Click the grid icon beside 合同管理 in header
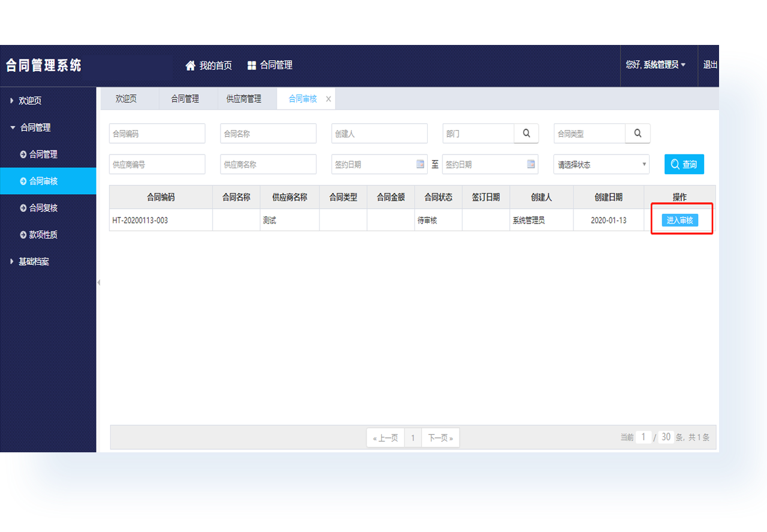The height and width of the screenshot is (532, 767). tap(252, 65)
